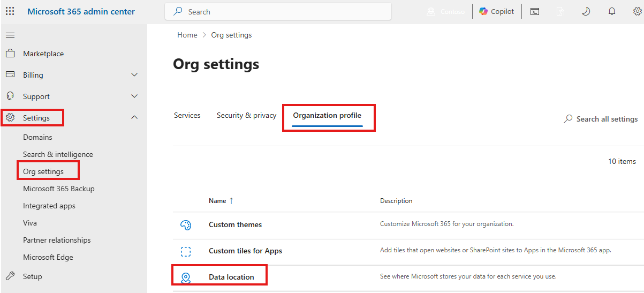
Task: Click the Org settings breadcrumb
Action: click(231, 35)
